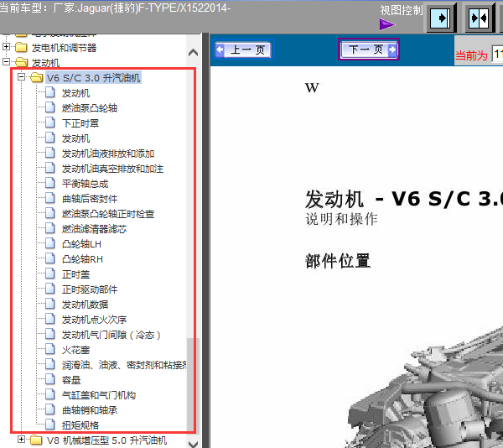The height and width of the screenshot is (448, 503).
Task: Click the view control collapse-arrows icon
Action: point(479,18)
